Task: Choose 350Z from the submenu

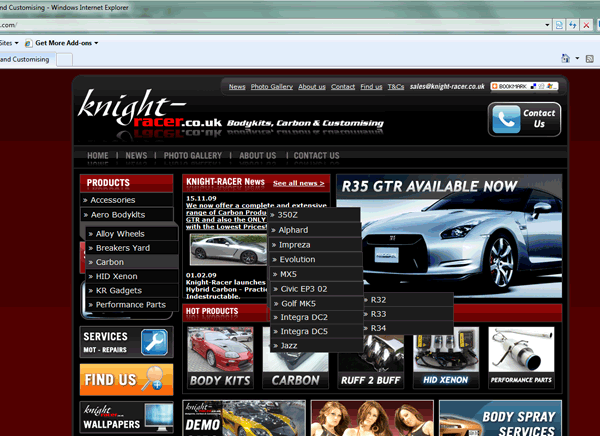Action: 314,215
